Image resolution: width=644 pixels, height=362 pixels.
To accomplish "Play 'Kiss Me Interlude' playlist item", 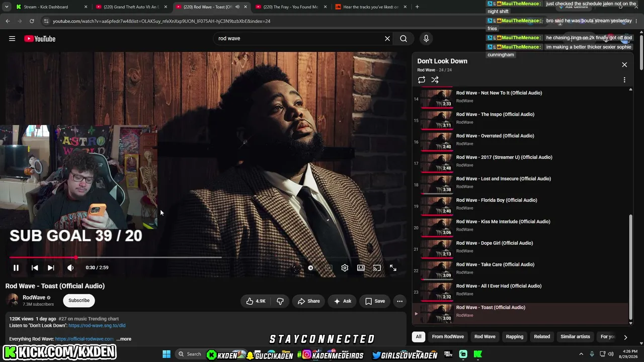I will click(521, 227).
